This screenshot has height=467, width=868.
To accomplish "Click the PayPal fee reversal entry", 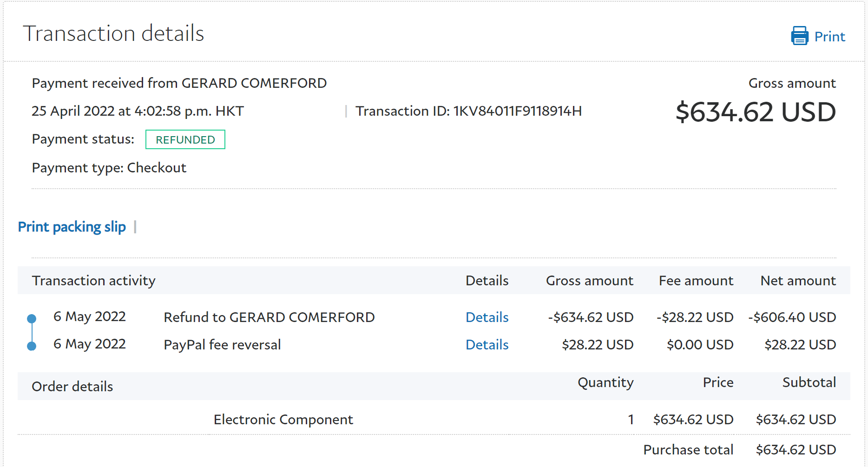I will tap(222, 345).
